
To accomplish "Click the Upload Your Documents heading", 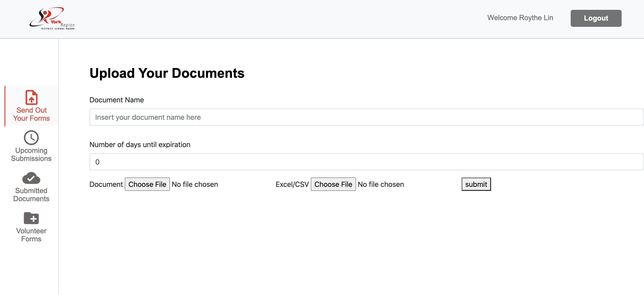I will click(x=167, y=73).
